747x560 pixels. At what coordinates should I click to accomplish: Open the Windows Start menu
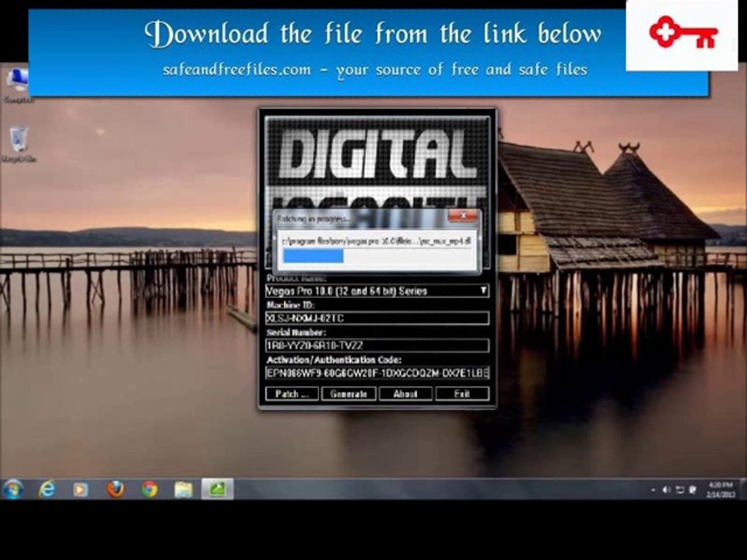13,489
